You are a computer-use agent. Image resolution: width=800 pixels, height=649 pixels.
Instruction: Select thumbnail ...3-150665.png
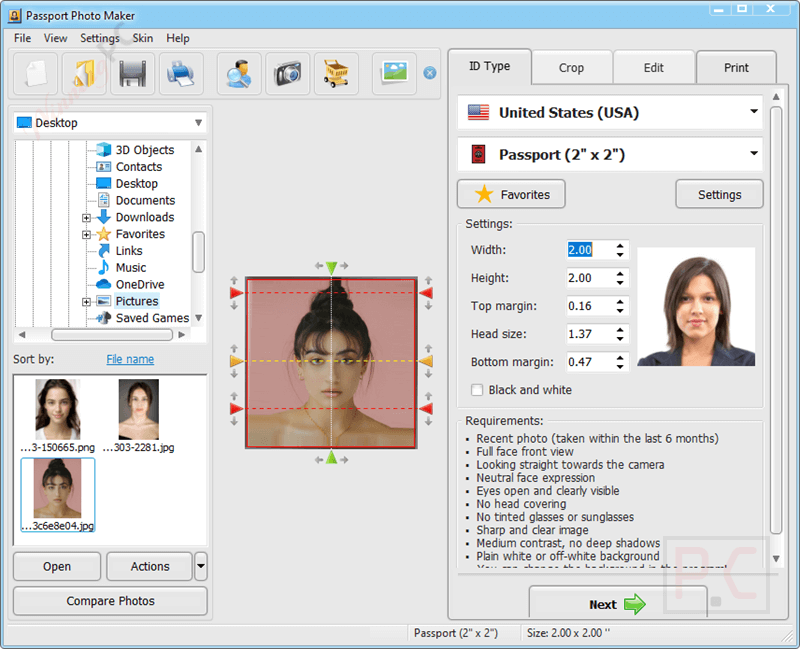point(58,415)
